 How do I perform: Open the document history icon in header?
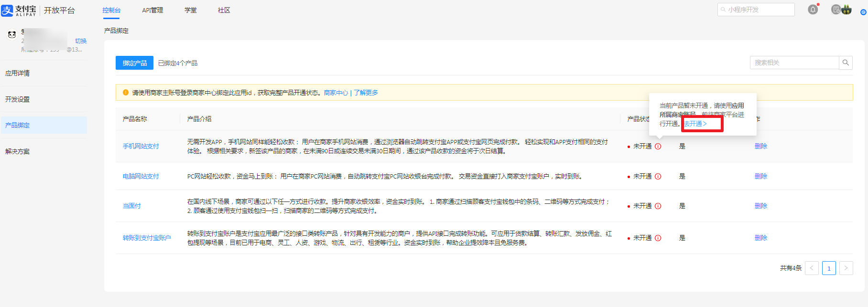coord(836,10)
